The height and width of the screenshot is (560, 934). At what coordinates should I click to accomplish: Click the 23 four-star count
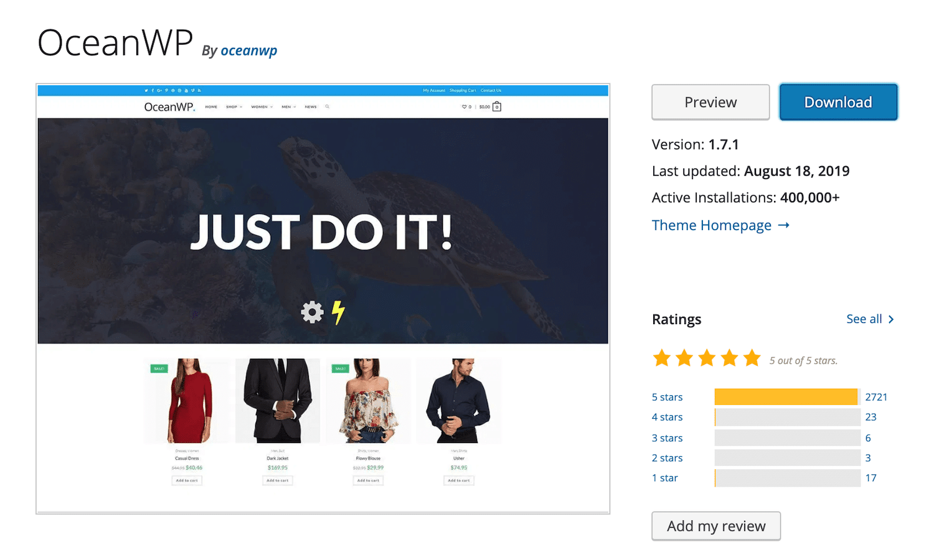coord(870,417)
